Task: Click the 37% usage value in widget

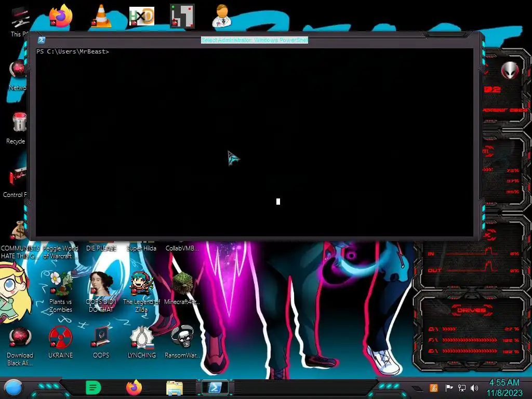Action: [513, 181]
